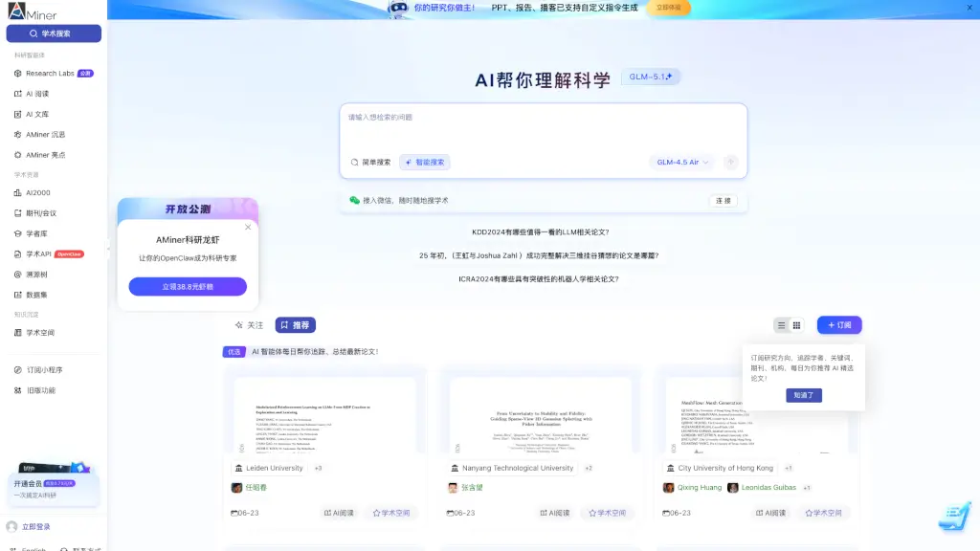This screenshot has height=551, width=980.
Task: Click the WeChat icon in 接入微信 row
Action: pyautogui.click(x=354, y=201)
